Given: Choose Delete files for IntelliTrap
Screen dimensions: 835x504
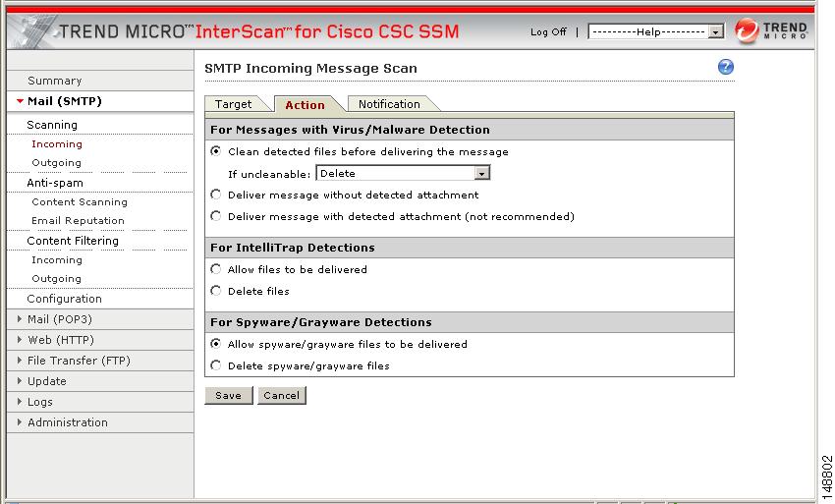Looking at the screenshot, I should pos(216,291).
